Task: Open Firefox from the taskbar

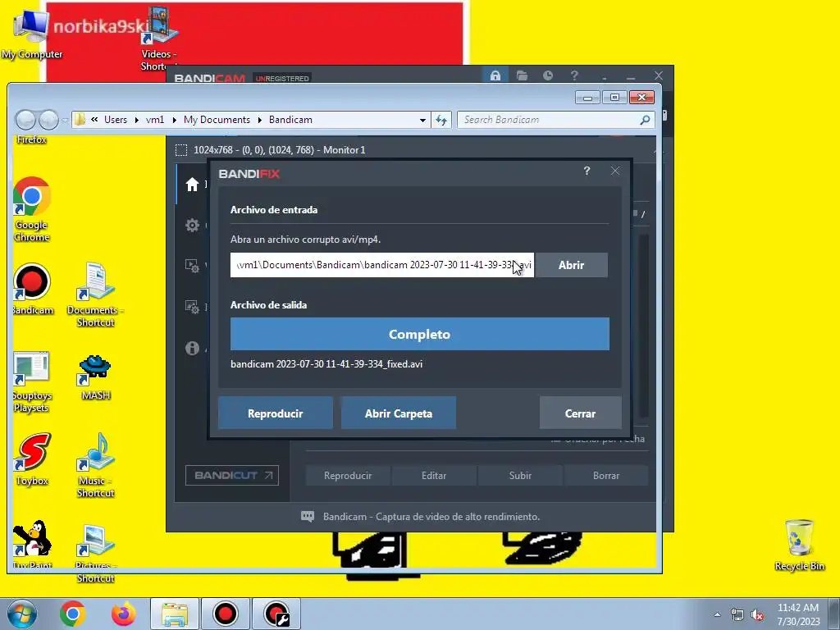Action: (123, 614)
